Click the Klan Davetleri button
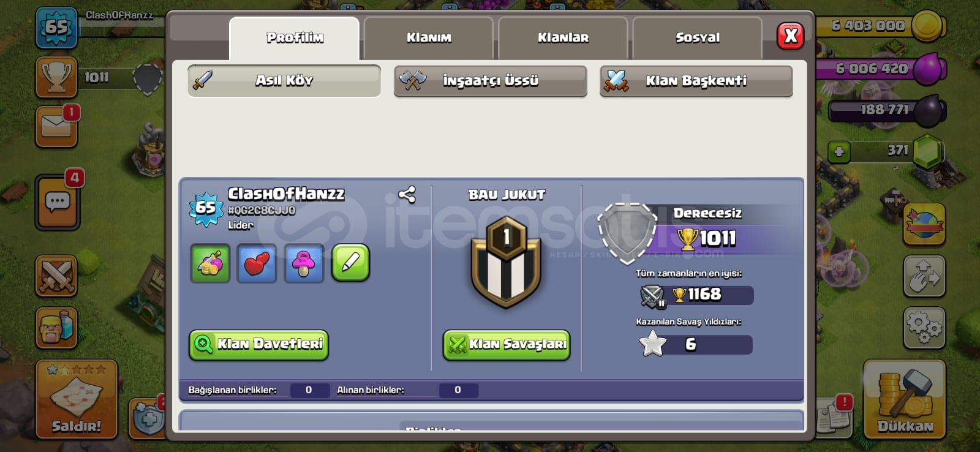This screenshot has height=452, width=980. [259, 345]
